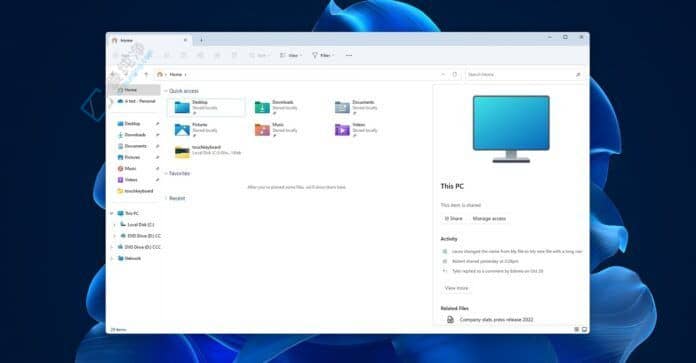Viewport: 696px width, 363px height.
Task: Open the Videos folder in Quick access
Action: (356, 130)
